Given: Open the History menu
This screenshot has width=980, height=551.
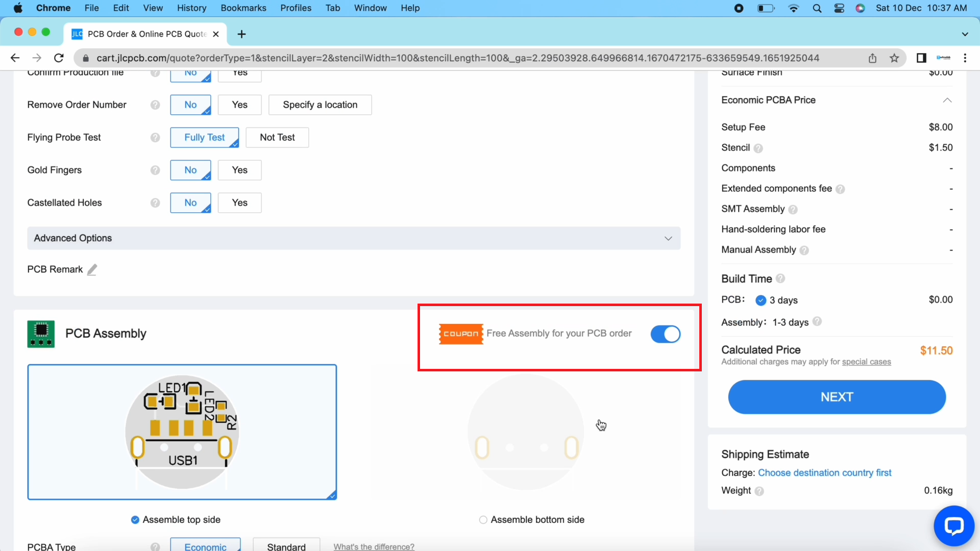Looking at the screenshot, I should tap(192, 8).
